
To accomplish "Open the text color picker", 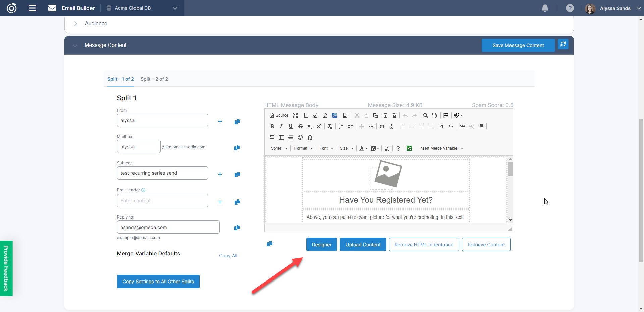I will (x=363, y=148).
